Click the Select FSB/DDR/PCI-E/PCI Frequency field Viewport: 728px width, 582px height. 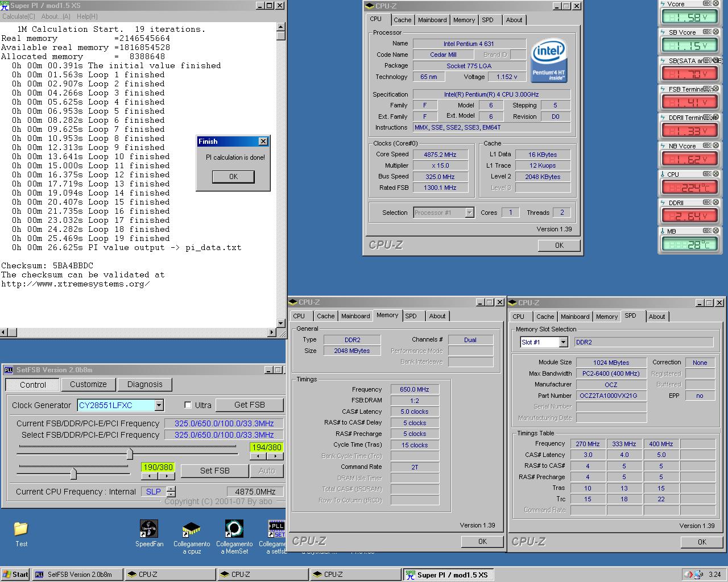click(x=224, y=435)
